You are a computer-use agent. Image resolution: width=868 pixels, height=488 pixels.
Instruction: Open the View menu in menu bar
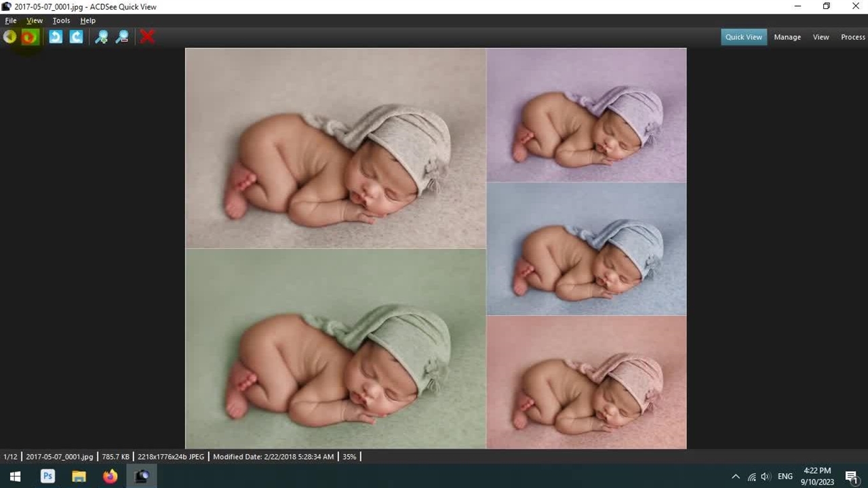pos(34,20)
